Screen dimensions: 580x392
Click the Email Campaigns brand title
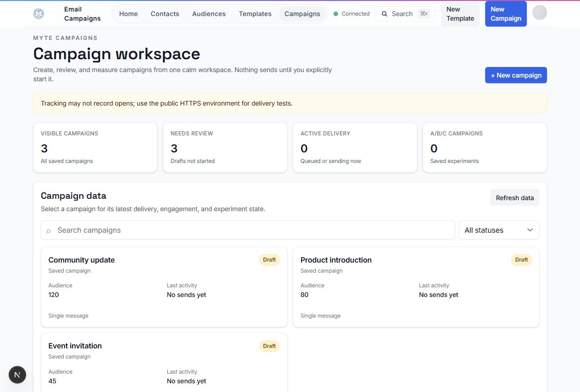point(83,14)
